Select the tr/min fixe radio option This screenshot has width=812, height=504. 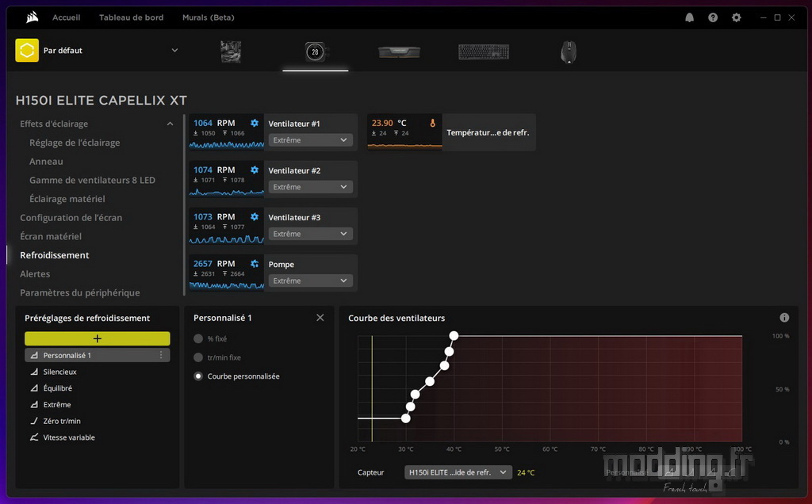coord(197,357)
